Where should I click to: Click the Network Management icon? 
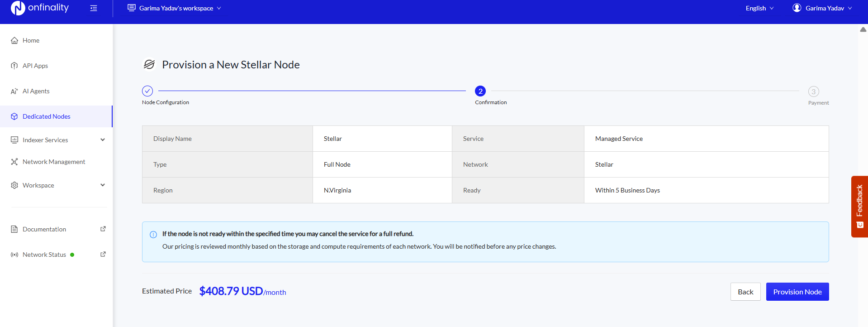click(x=14, y=162)
